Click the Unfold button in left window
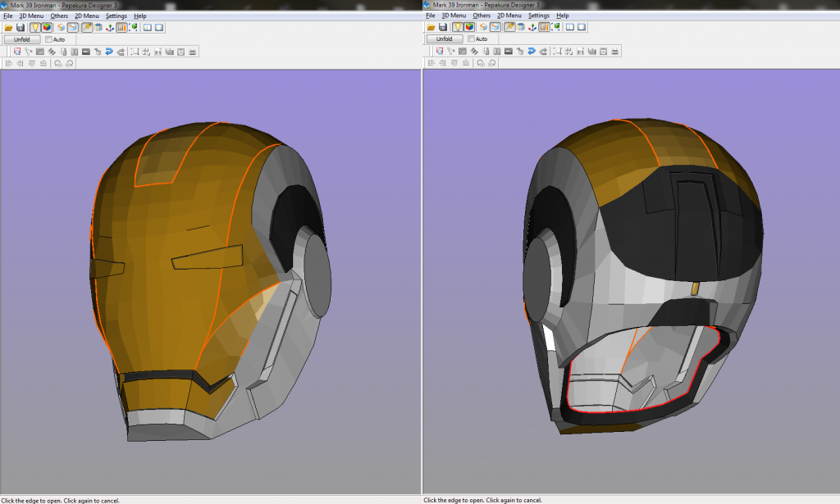 [x=22, y=39]
